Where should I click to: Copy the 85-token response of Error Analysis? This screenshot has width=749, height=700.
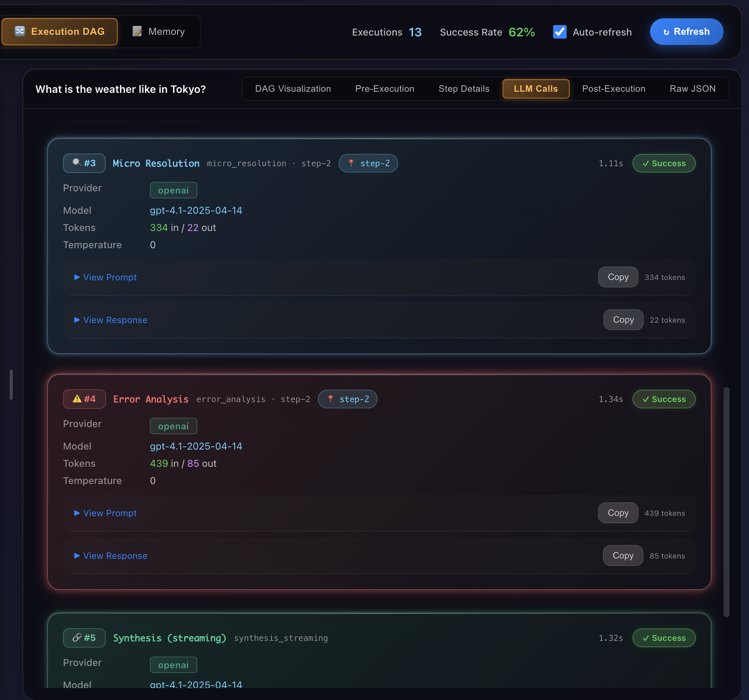coord(623,556)
